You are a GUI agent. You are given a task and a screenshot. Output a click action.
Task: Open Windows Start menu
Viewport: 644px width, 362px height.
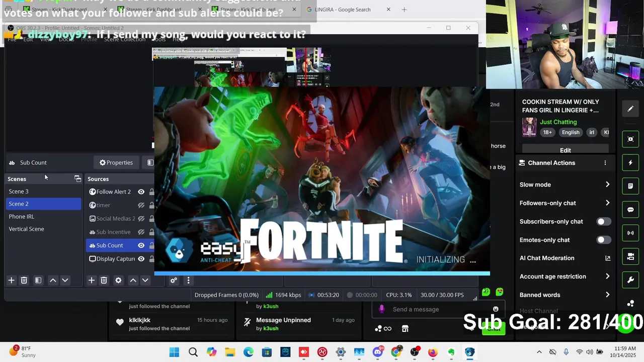coord(174,352)
